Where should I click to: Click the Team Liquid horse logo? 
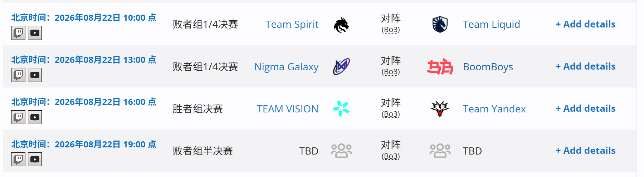[440, 25]
